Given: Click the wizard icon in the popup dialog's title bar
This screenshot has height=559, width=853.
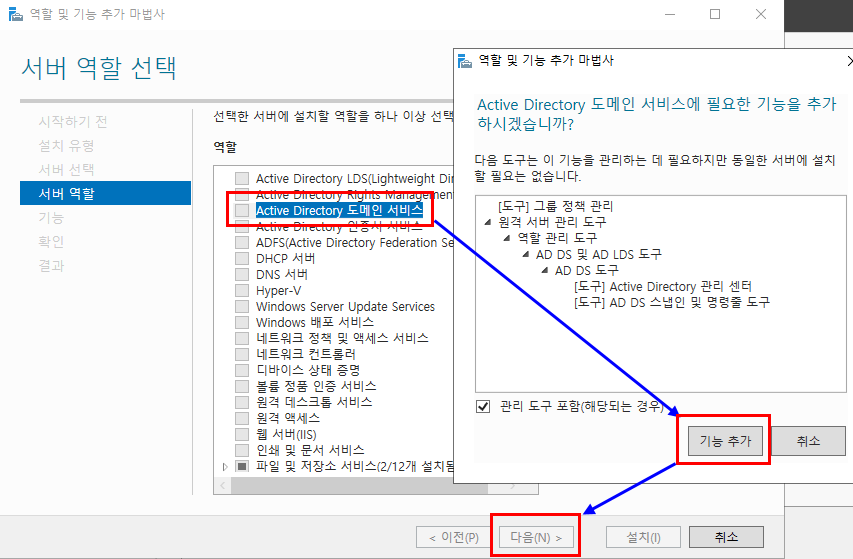Looking at the screenshot, I should [465, 60].
